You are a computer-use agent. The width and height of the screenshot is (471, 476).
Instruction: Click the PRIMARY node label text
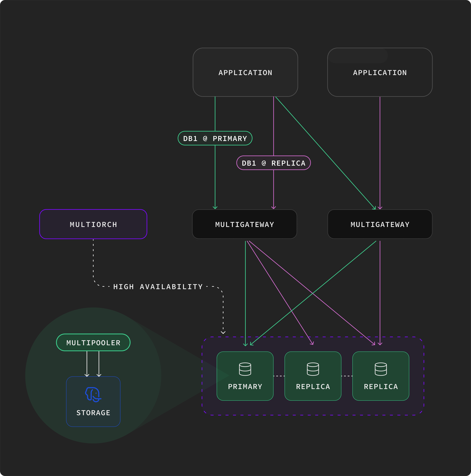[x=245, y=387]
